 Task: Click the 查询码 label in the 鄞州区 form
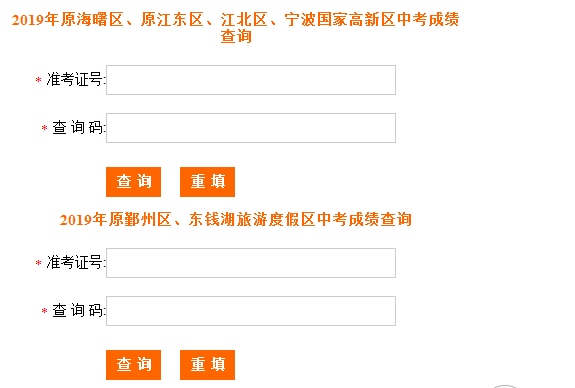(78, 311)
